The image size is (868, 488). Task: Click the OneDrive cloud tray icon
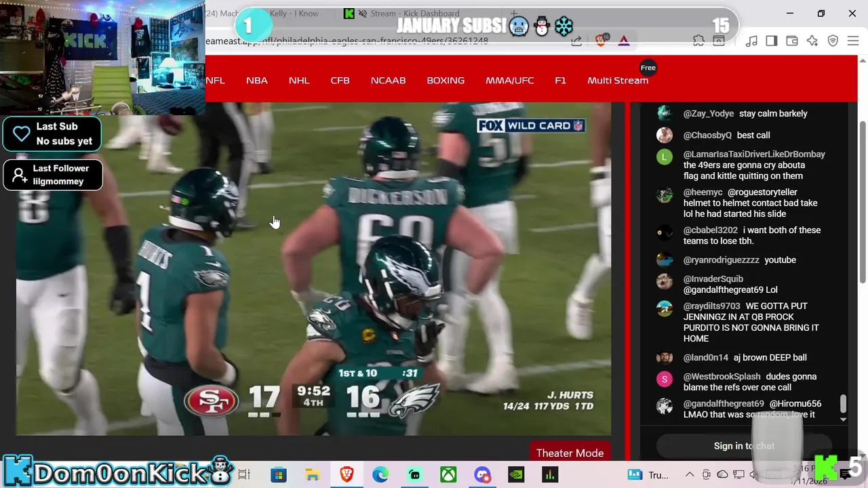[722, 474]
